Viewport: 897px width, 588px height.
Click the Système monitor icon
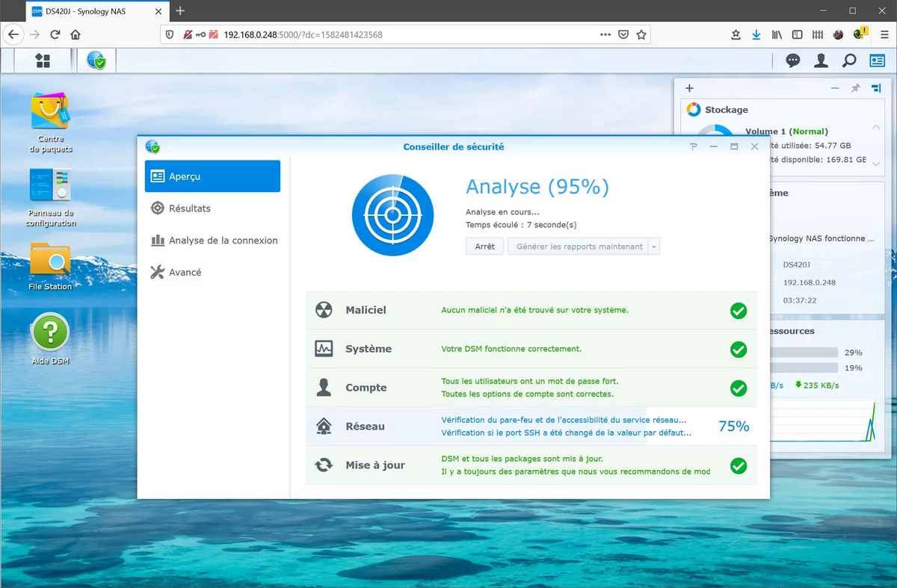click(x=324, y=349)
